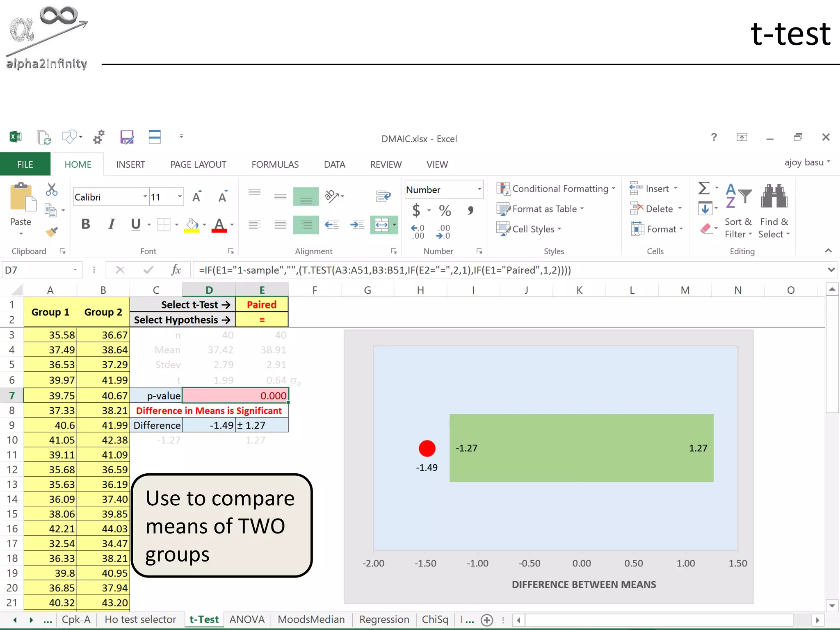Toggle Underline formatting
840x630 pixels.
(x=135, y=224)
